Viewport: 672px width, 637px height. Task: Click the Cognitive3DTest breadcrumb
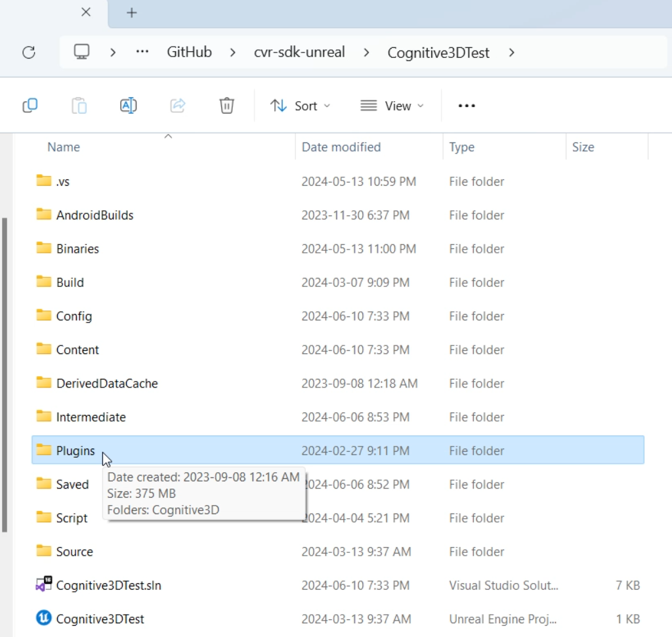click(438, 53)
